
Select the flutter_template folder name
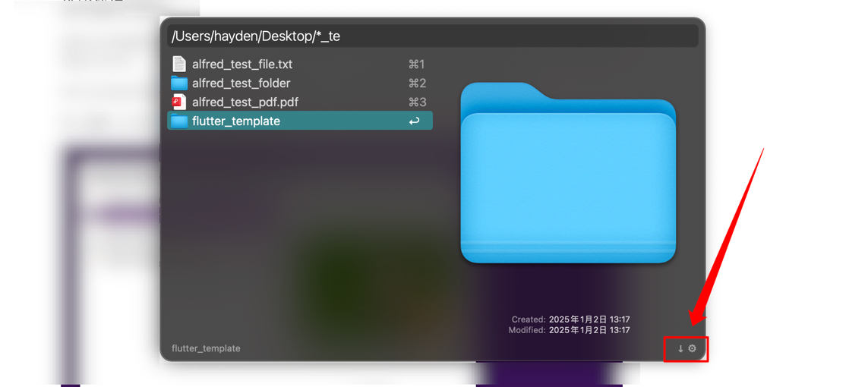236,121
